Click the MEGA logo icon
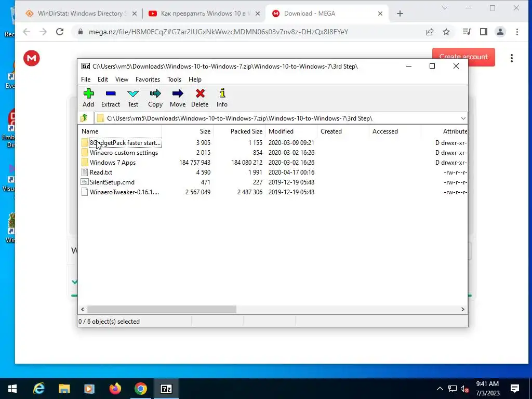532x399 pixels. click(32, 58)
